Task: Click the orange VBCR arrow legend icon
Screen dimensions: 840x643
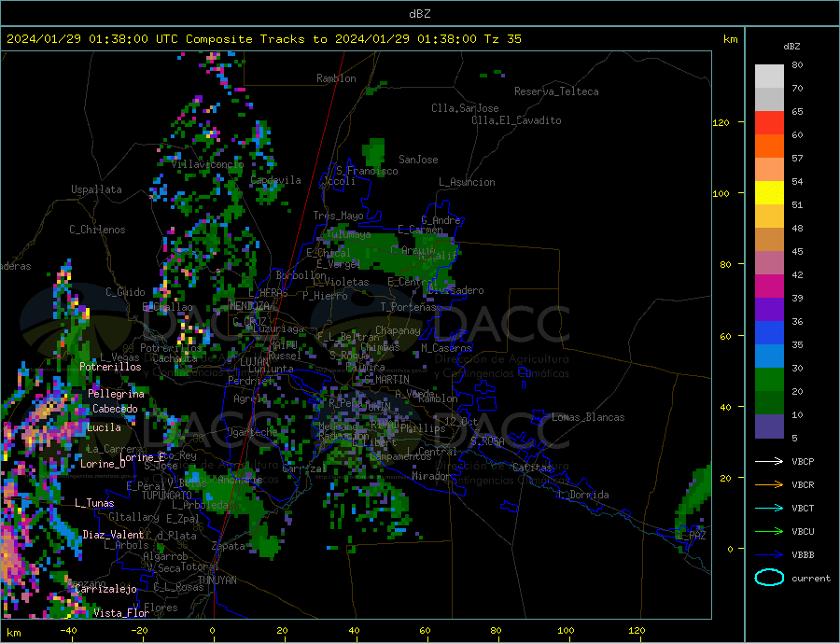Action: (769, 485)
